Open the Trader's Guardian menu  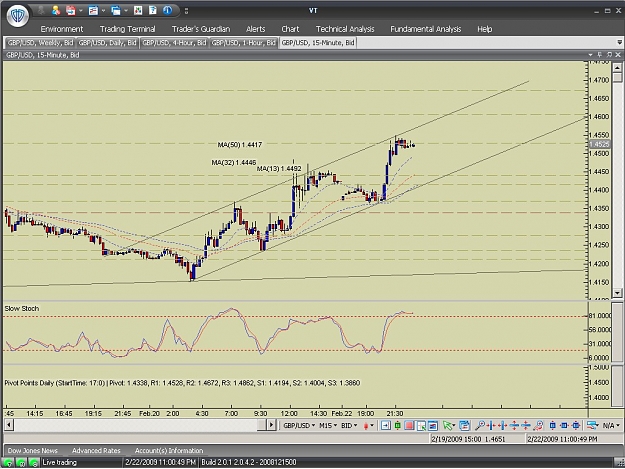[x=201, y=29]
